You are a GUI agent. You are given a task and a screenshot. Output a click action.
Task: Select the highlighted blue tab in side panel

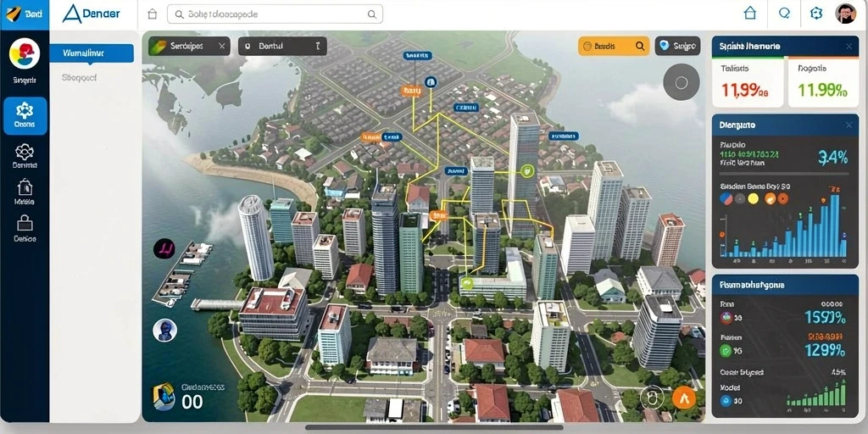pyautogui.click(x=92, y=53)
